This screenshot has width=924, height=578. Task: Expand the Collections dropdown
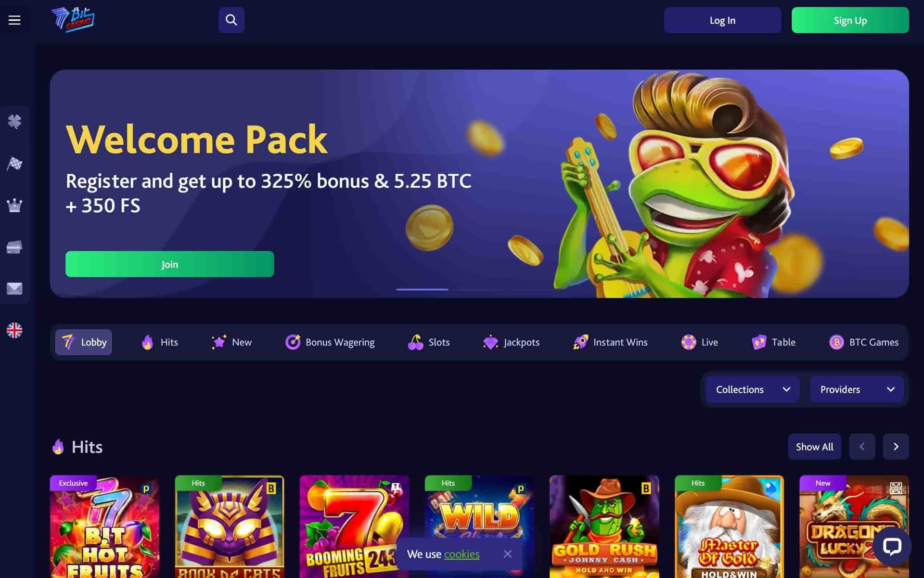pyautogui.click(x=753, y=389)
